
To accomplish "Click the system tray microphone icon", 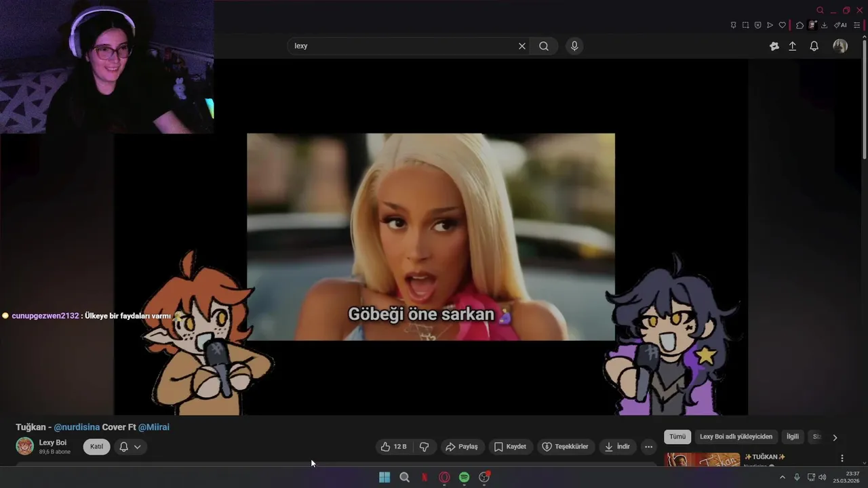I will tap(797, 477).
